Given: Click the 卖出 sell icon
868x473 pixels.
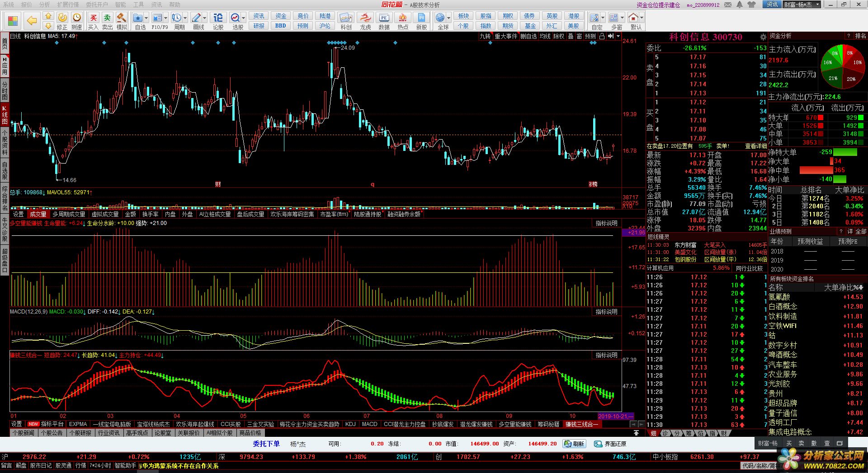Looking at the screenshot, I should [x=107, y=18].
